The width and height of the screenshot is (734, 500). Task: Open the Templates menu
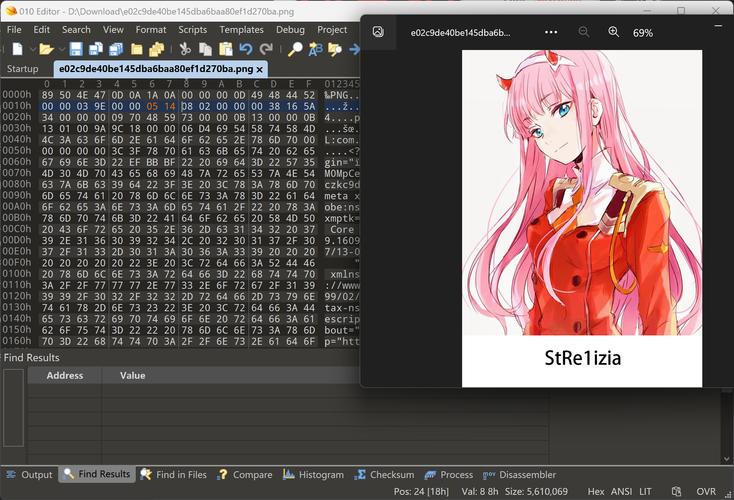tap(242, 29)
